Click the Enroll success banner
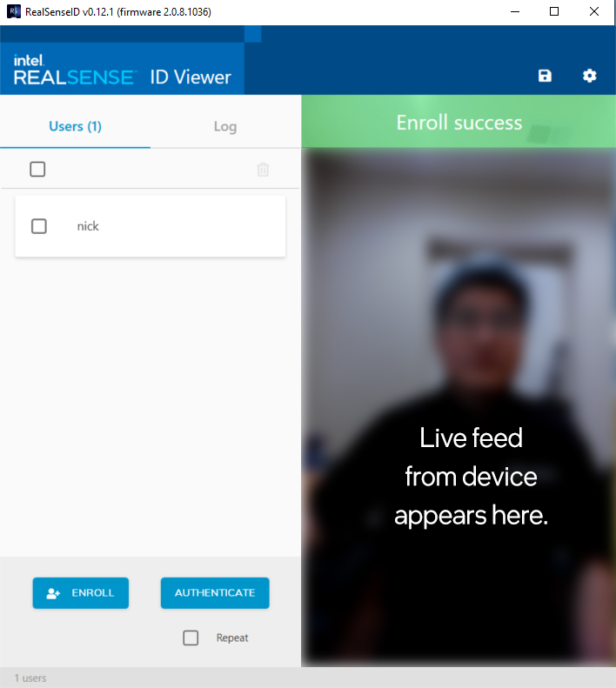 point(459,122)
